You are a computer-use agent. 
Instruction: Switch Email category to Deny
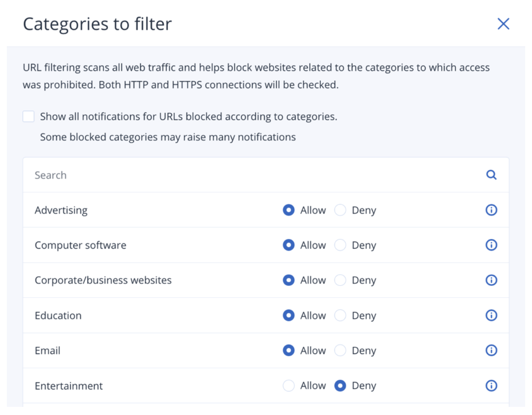[340, 351]
